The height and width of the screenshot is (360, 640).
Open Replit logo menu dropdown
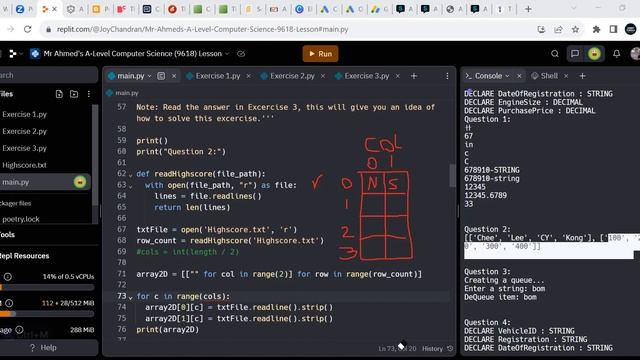[16, 53]
